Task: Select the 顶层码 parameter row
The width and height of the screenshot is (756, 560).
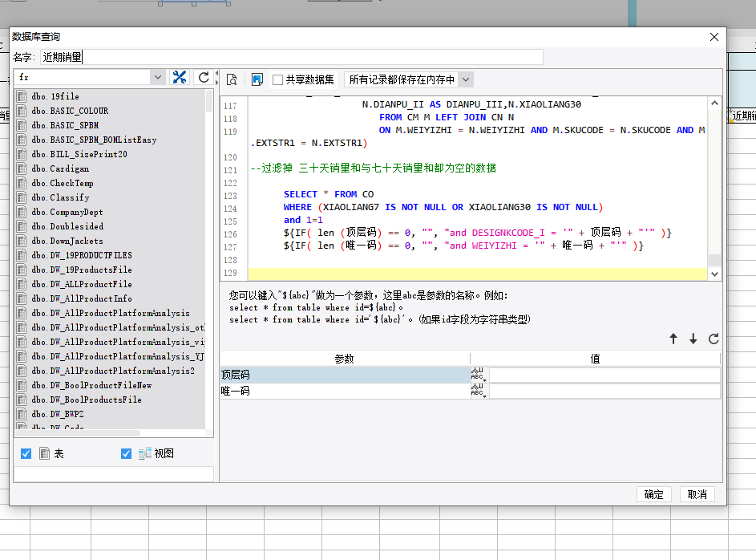Action: (x=345, y=375)
